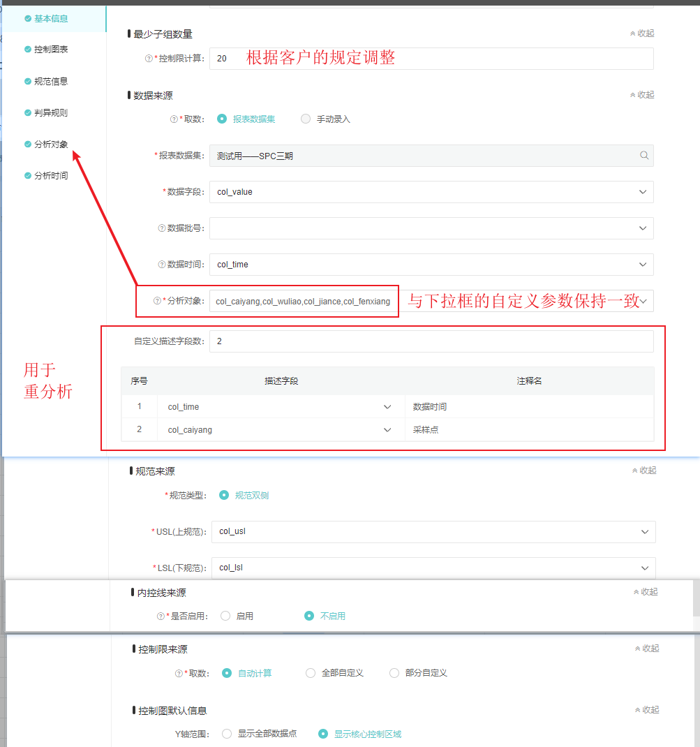Collapse the 控制限来源 section
Screen dimensions: 700x747
tap(647, 649)
